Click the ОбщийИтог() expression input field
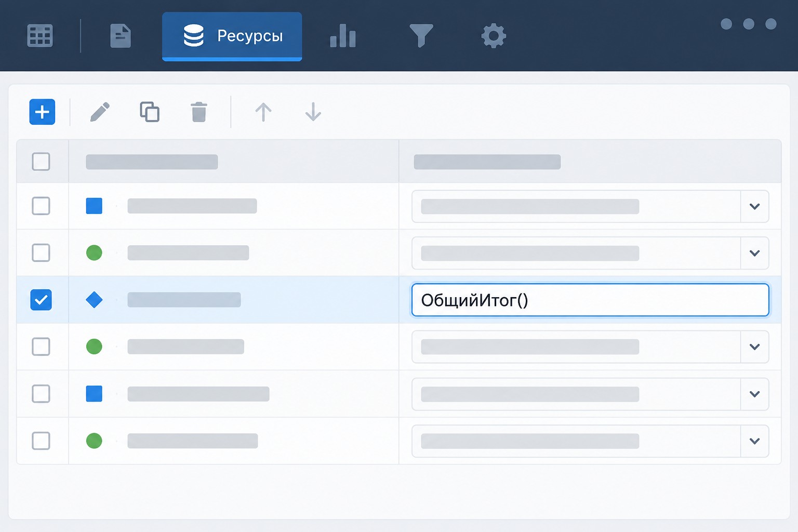This screenshot has height=532, width=798. pyautogui.click(x=590, y=300)
